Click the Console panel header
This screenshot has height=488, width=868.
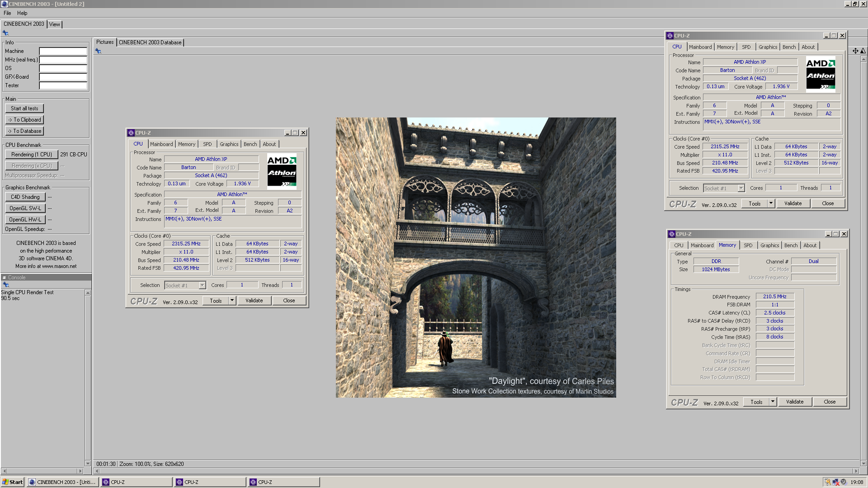(x=46, y=277)
